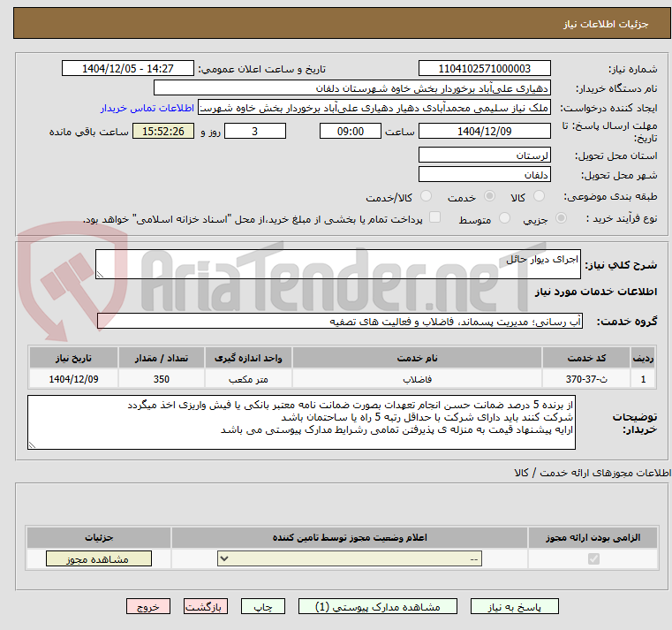Click the جزئیات اطلاعات نیاز page title
The width and height of the screenshot is (672, 630).
coord(606,24)
